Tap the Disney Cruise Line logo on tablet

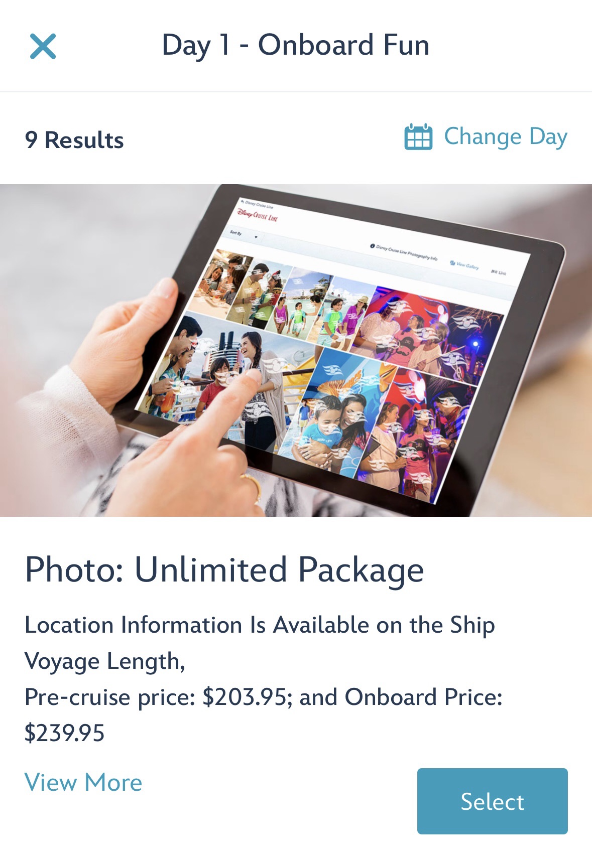pyautogui.click(x=258, y=216)
